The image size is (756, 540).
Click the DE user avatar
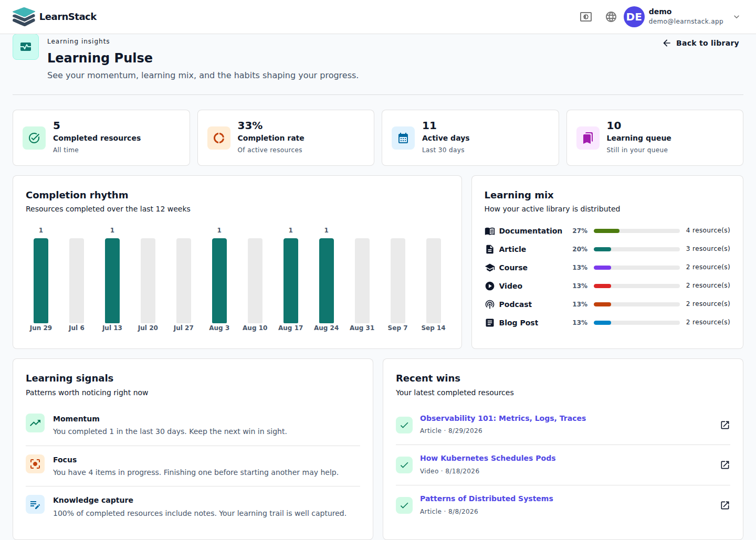634,17
